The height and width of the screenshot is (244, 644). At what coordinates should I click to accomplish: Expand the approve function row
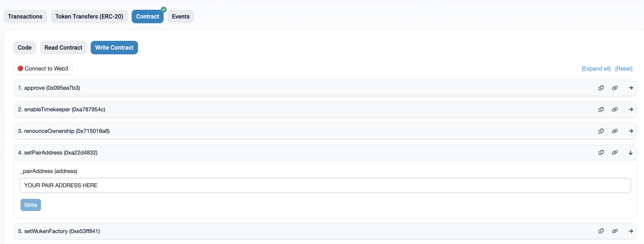[x=631, y=88]
